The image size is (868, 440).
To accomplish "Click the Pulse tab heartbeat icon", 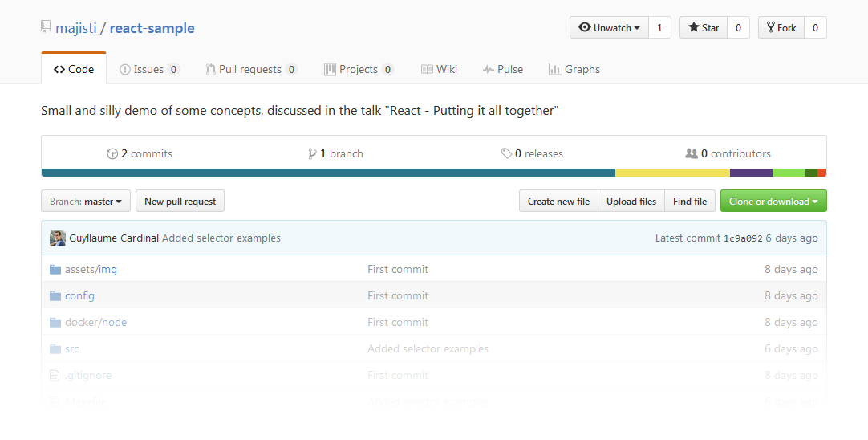I will [x=489, y=69].
